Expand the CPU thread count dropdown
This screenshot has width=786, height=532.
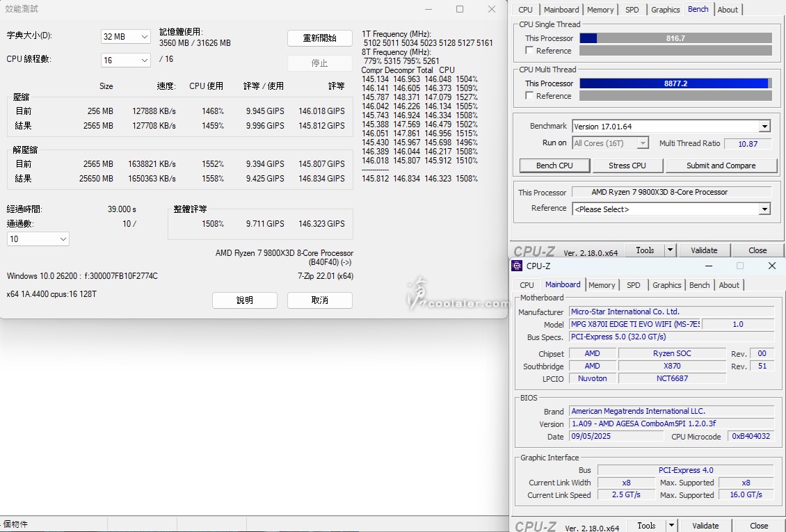point(126,61)
